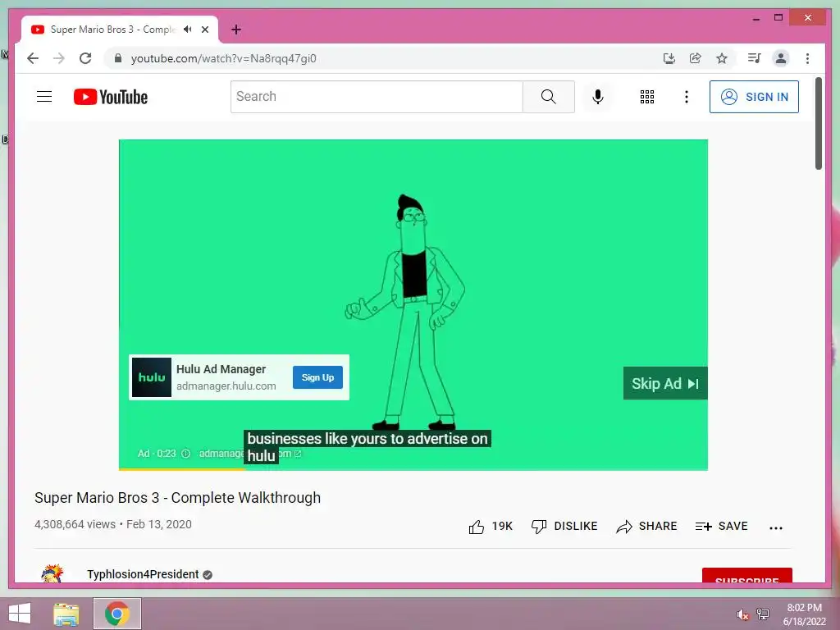The height and width of the screenshot is (630, 840).
Task: Click the DISLIKE button
Action: (564, 527)
